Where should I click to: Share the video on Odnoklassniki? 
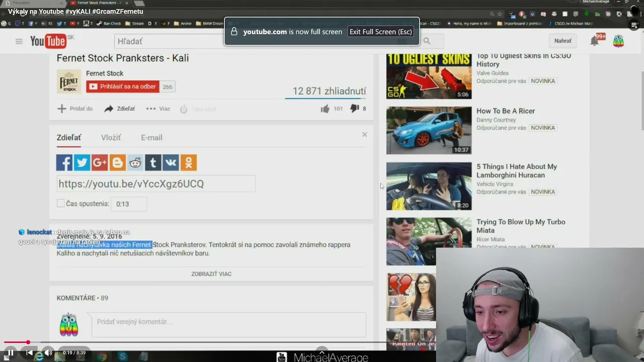coord(189,162)
